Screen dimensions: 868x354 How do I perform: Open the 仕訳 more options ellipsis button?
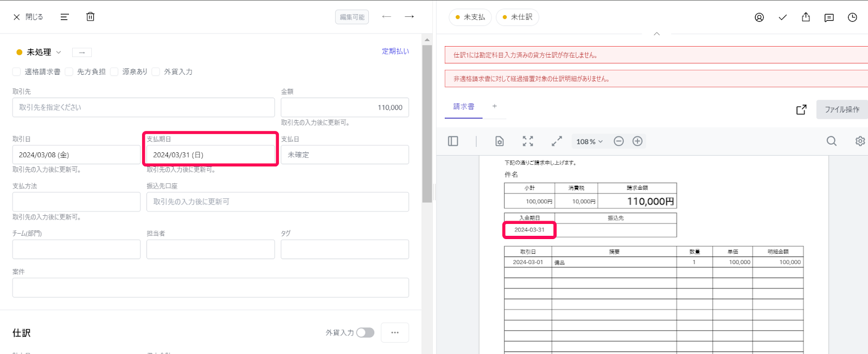point(395,332)
